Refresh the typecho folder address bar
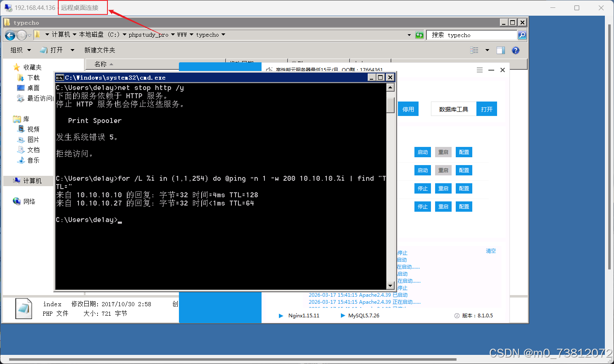The width and height of the screenshot is (614, 364). pyautogui.click(x=419, y=35)
